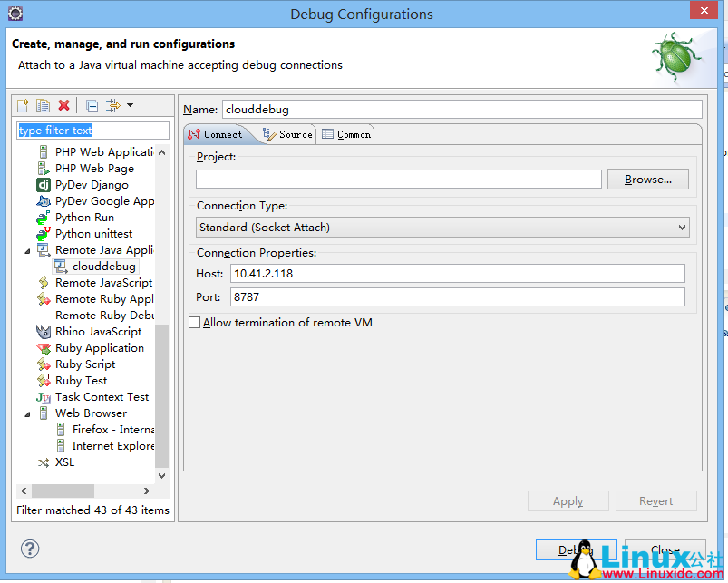728x583 pixels.
Task: Select the PyDev Django launch type icon
Action: click(x=42, y=184)
